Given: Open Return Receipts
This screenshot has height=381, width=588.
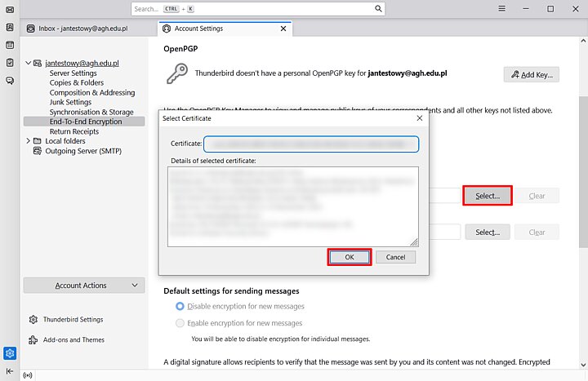Looking at the screenshot, I should [x=74, y=131].
